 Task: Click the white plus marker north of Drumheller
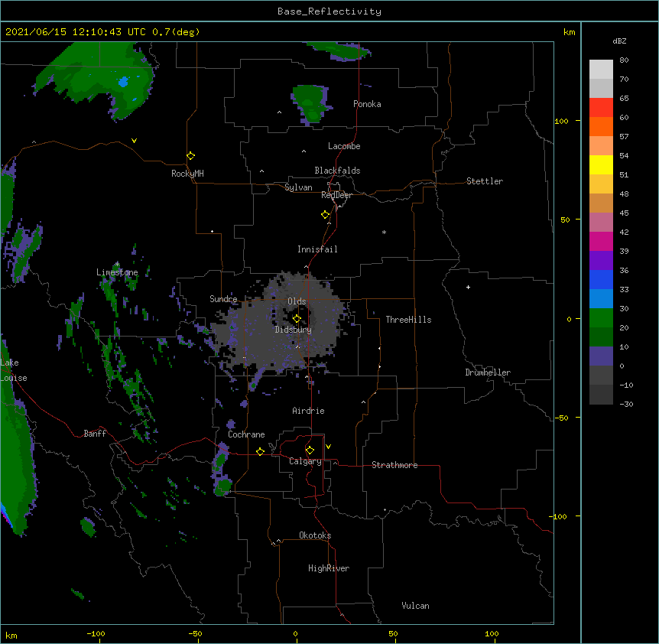[468, 287]
